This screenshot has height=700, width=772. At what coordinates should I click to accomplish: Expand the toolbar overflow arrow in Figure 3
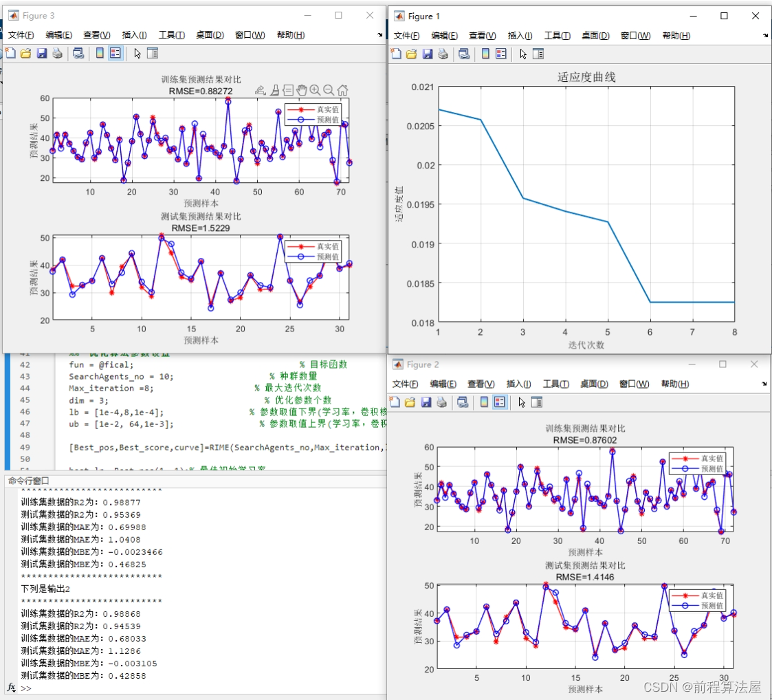[379, 35]
